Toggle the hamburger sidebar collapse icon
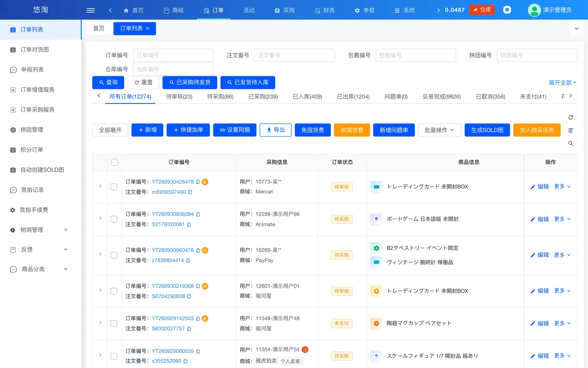The image size is (588, 368). (x=90, y=10)
